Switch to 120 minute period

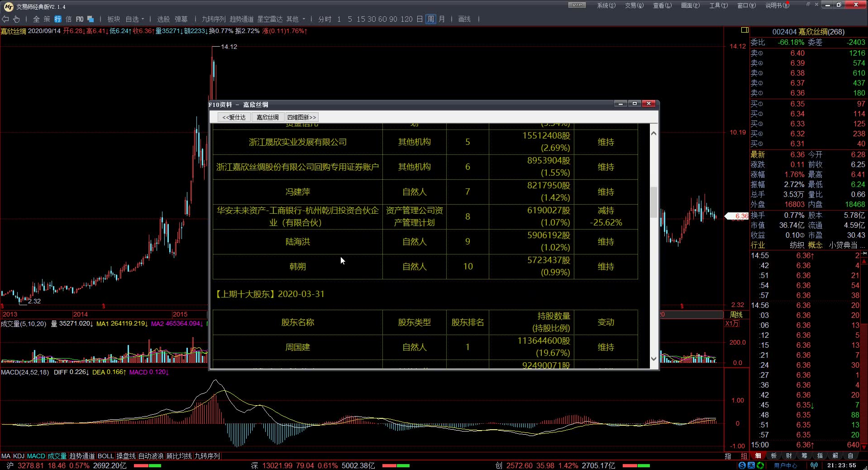pyautogui.click(x=406, y=19)
